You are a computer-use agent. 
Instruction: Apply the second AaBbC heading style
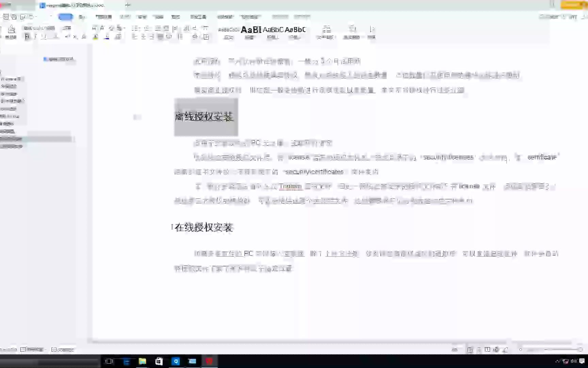coord(273,33)
